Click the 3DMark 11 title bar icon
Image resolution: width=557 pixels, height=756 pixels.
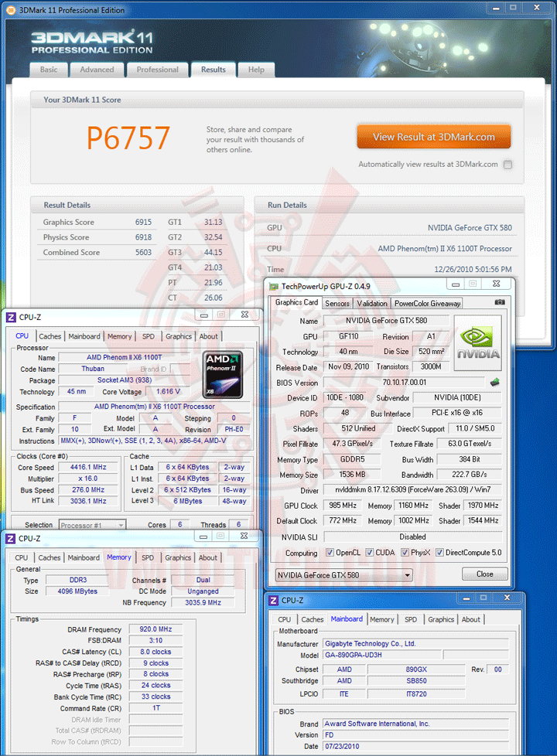coord(10,9)
